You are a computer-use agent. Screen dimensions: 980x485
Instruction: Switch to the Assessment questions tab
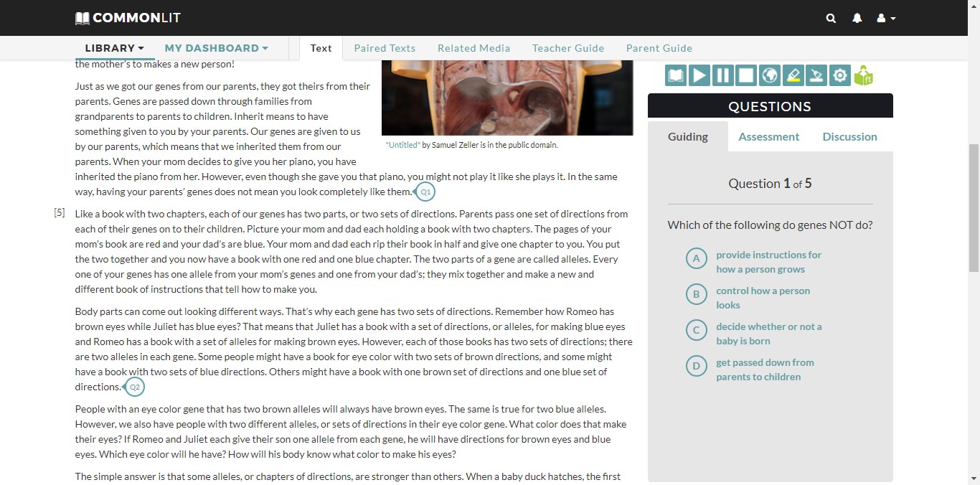(x=768, y=136)
